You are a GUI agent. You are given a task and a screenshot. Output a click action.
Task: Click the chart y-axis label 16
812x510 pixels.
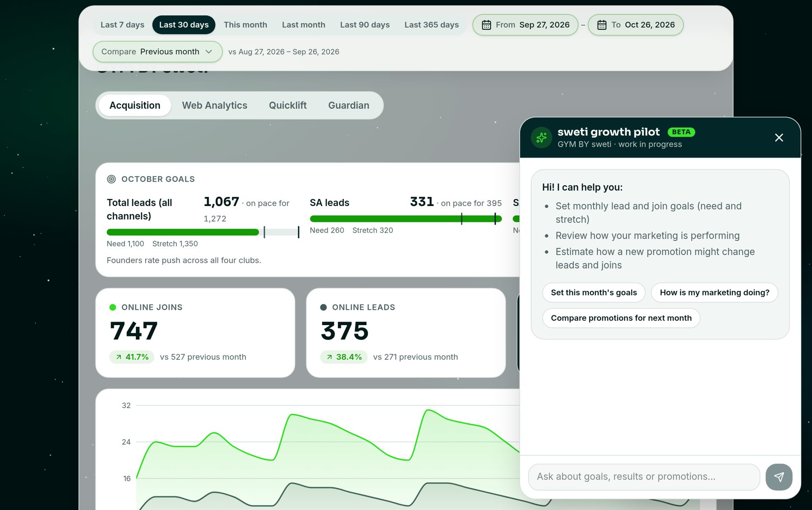pos(127,478)
